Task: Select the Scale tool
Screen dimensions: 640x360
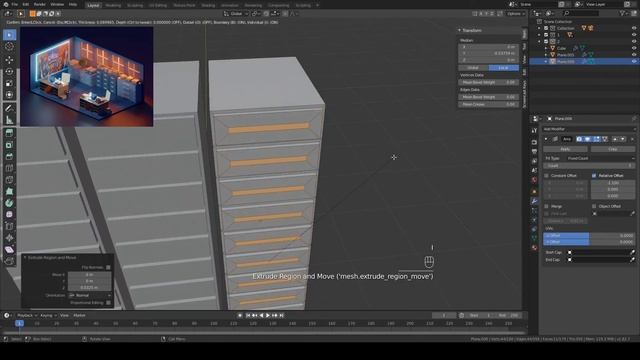Action: point(9,83)
